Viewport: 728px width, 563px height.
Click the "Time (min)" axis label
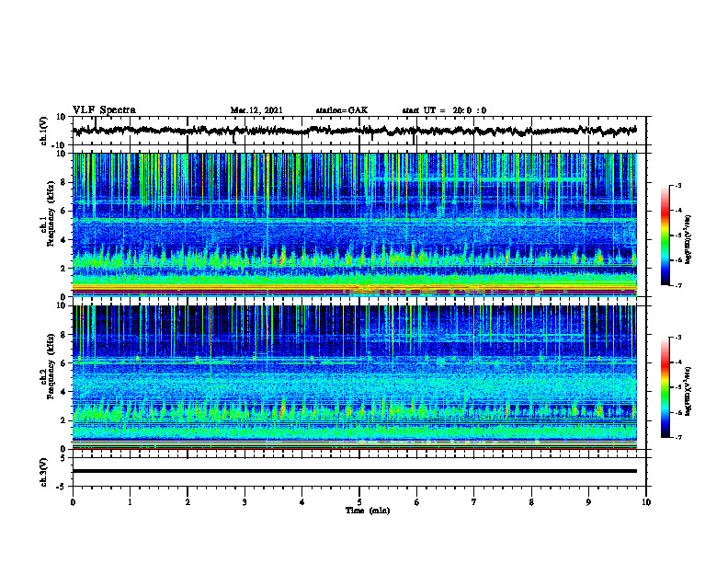click(x=368, y=511)
